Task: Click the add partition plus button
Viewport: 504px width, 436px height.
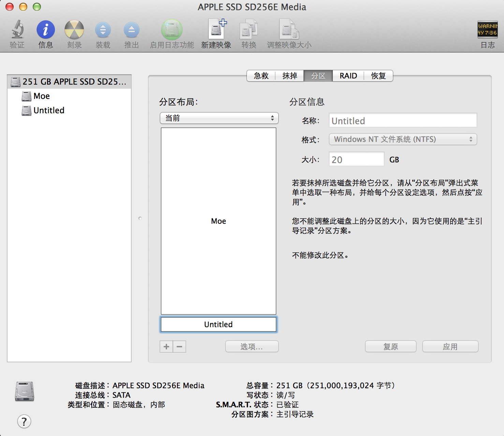Action: [x=166, y=347]
